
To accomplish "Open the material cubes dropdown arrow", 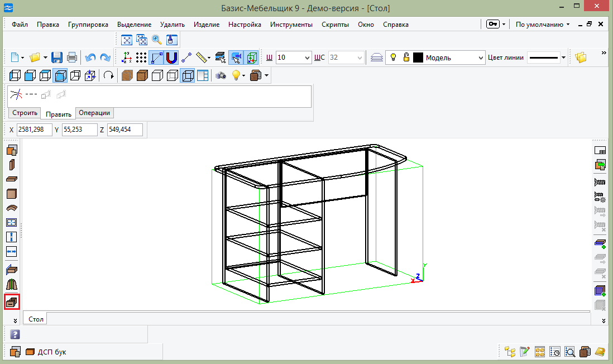I will pos(267,75).
